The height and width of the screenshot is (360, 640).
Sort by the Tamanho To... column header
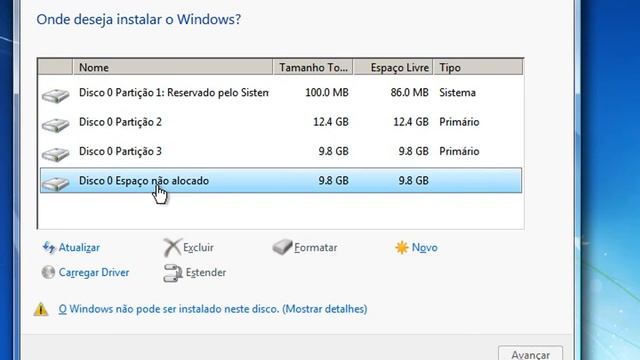point(313,67)
